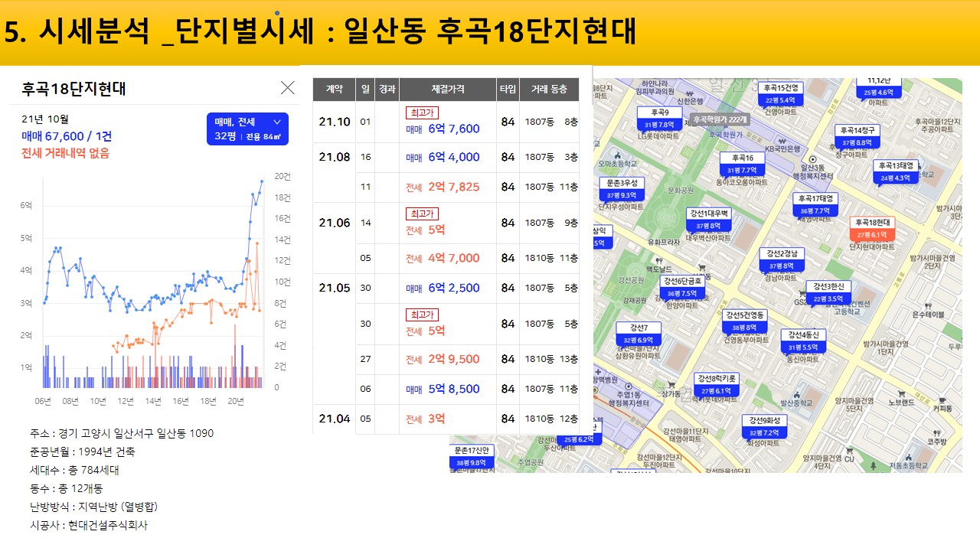Select the 강선7 map marker
980x551 pixels.
(x=639, y=334)
